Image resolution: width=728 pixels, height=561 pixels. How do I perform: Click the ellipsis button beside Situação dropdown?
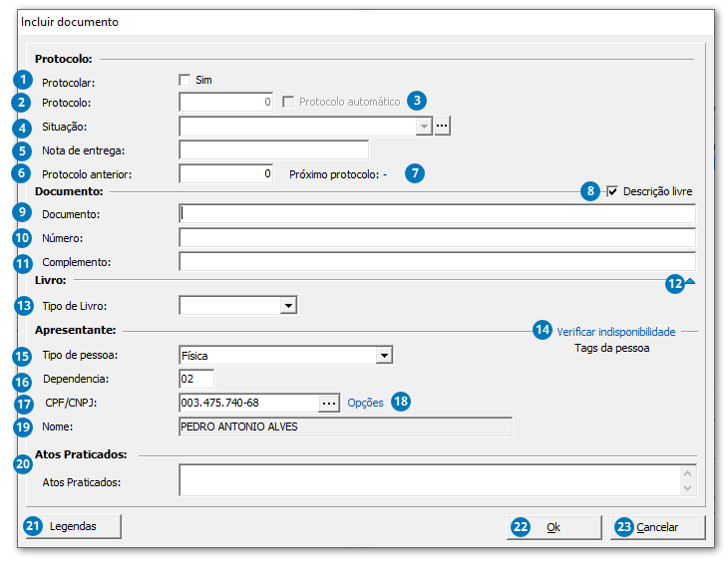pyautogui.click(x=443, y=126)
